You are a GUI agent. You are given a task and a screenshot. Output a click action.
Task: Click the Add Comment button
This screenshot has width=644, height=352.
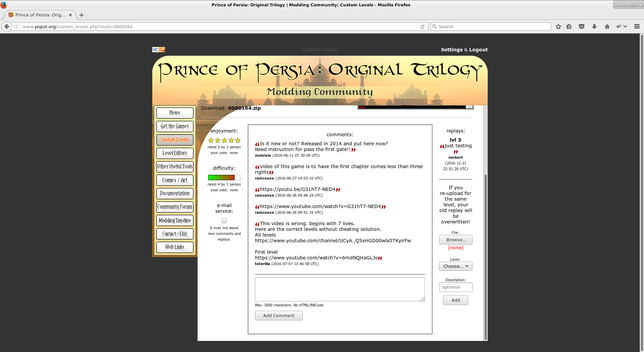(x=279, y=315)
